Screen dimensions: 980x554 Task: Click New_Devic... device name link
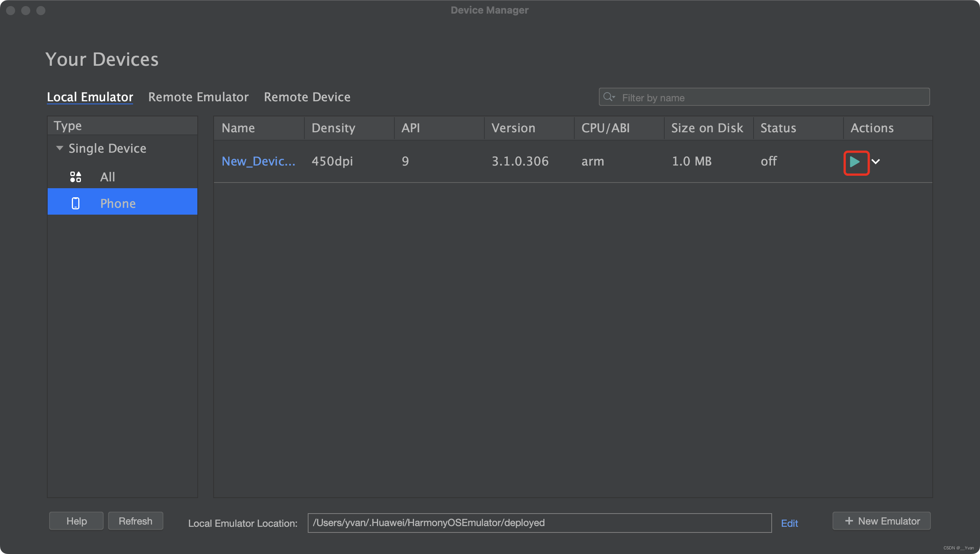click(x=258, y=161)
